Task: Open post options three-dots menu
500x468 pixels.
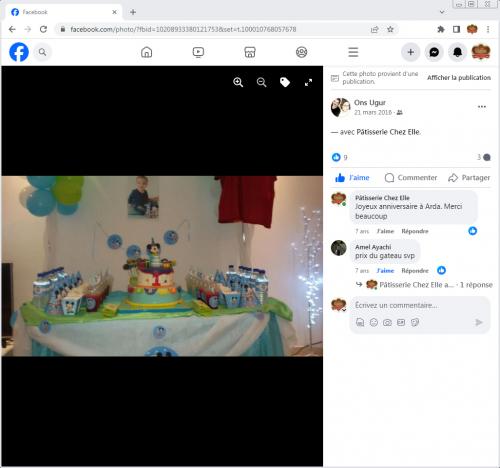Action: 482,107
